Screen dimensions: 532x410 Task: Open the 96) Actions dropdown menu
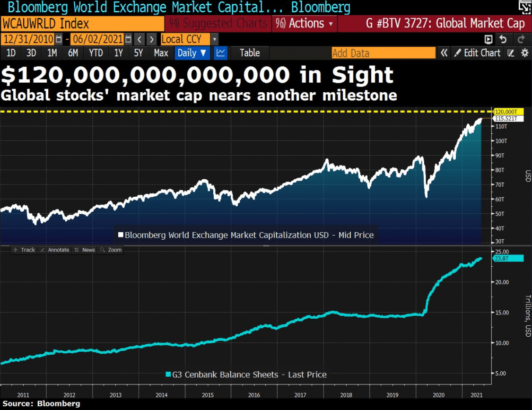coord(305,24)
